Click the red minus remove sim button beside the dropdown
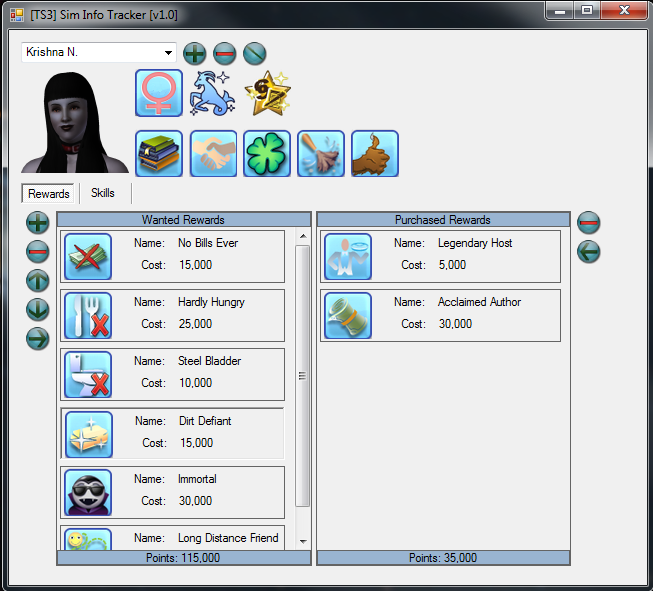This screenshot has height=591, width=653. click(x=224, y=53)
